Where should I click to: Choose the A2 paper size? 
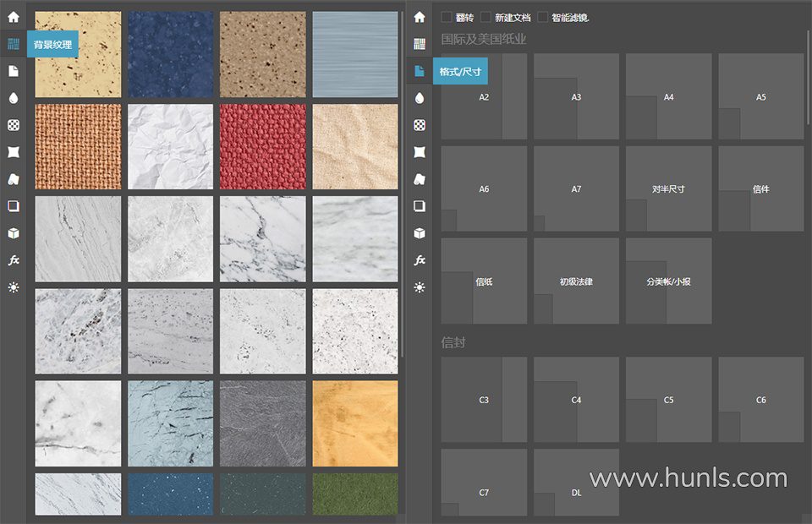pyautogui.click(x=484, y=96)
